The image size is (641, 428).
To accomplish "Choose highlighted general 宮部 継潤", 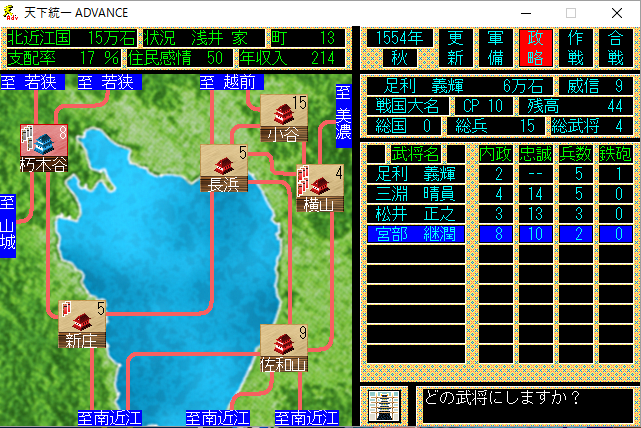I will (x=416, y=234).
